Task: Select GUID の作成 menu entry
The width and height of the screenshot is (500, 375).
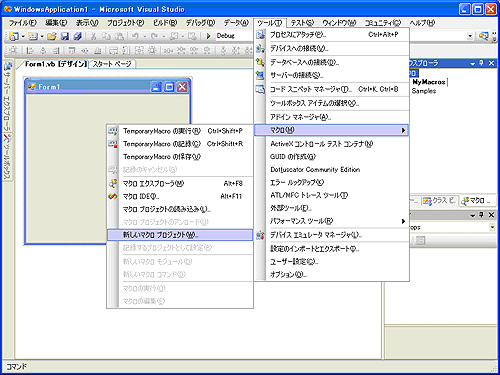Action: pyautogui.click(x=332, y=157)
